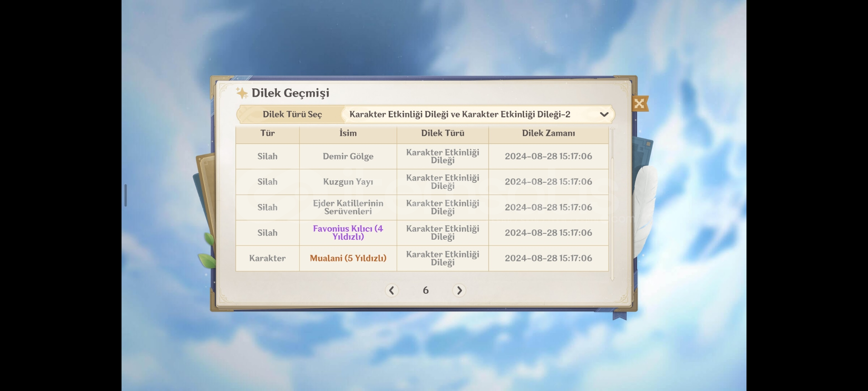Click Silah cell in Demir Gölge row
Screen dimensions: 868x391
pos(268,156)
